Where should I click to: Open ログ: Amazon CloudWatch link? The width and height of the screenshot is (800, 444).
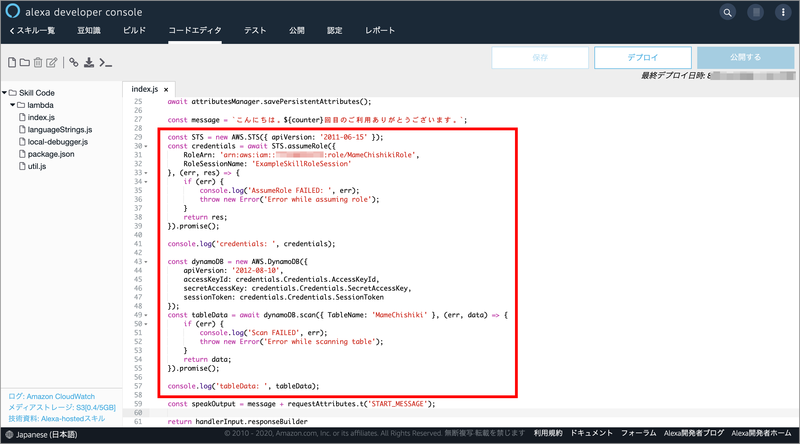pyautogui.click(x=52, y=397)
